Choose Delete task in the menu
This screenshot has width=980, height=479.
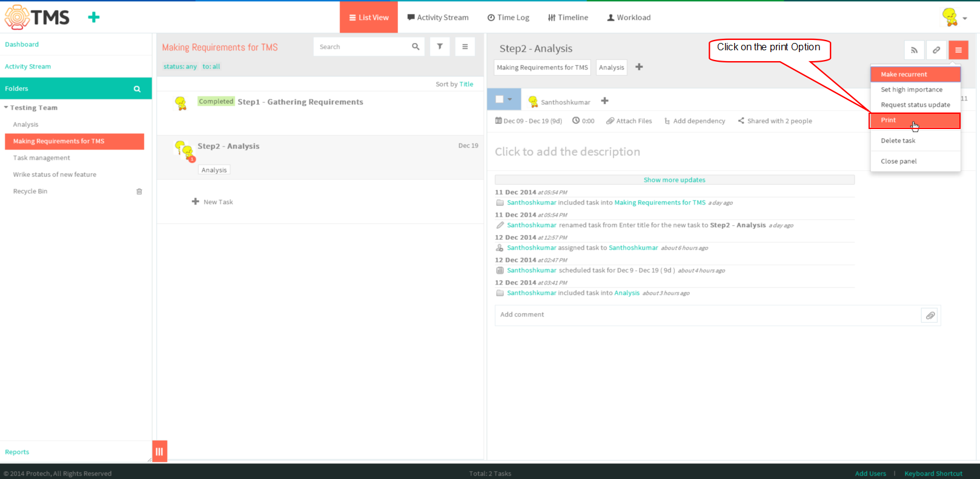point(898,140)
